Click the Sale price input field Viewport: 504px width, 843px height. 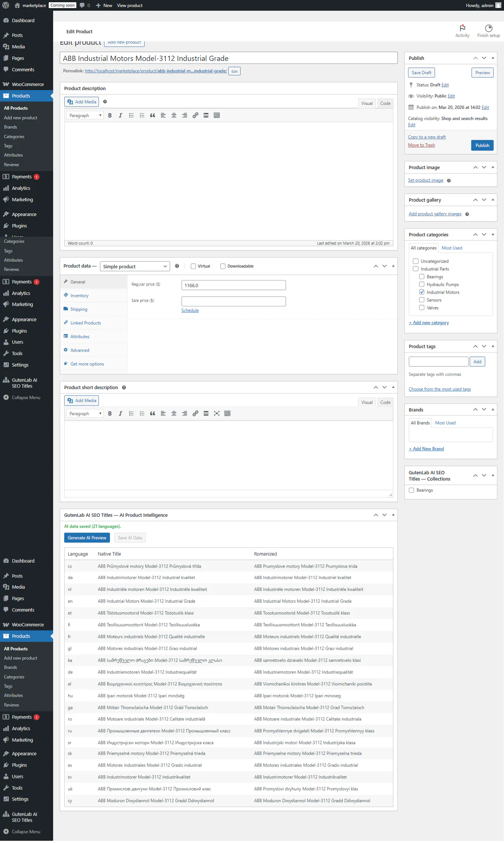point(234,301)
